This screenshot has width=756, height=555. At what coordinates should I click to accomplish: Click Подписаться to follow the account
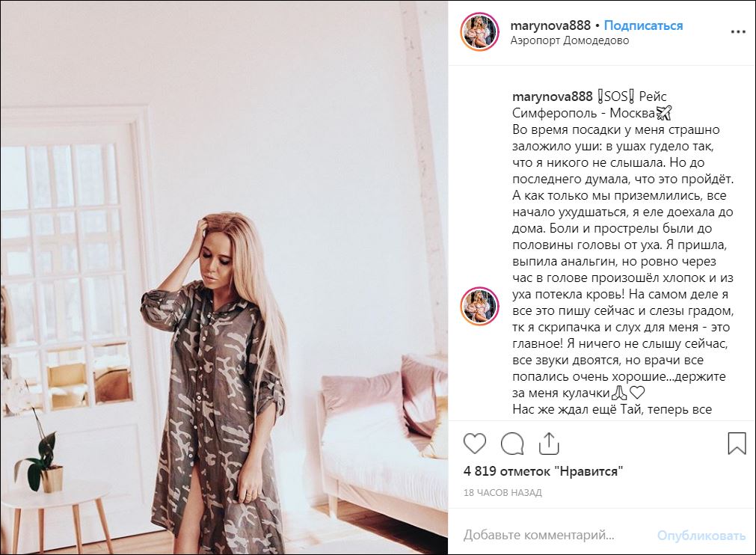(x=643, y=25)
